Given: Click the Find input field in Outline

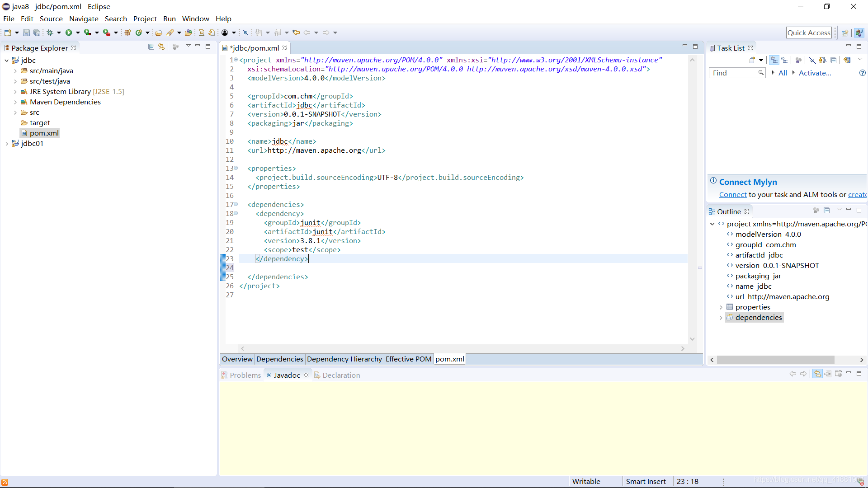Looking at the screenshot, I should coord(737,73).
